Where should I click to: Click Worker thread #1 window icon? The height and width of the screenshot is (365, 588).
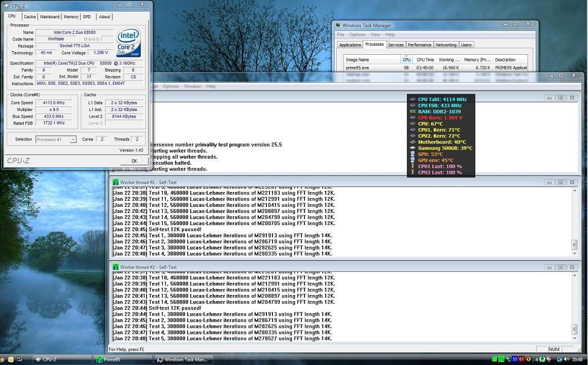click(x=116, y=182)
